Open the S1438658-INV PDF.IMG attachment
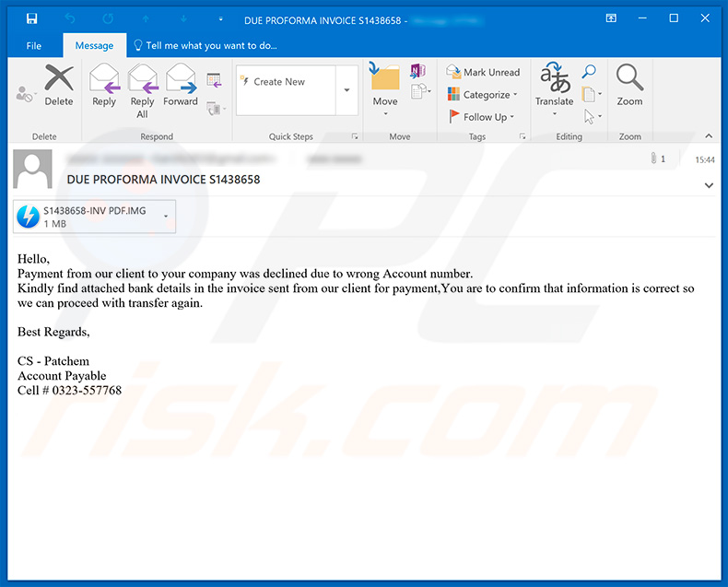This screenshot has width=728, height=587. click(x=88, y=217)
